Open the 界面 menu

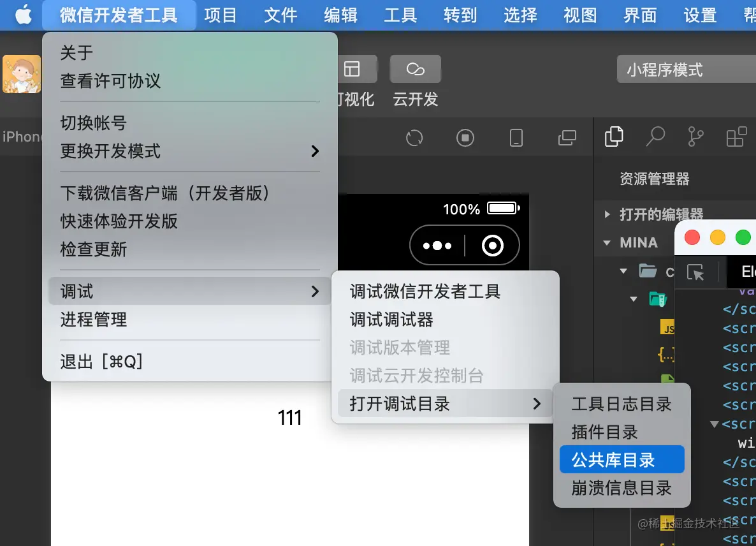pyautogui.click(x=640, y=15)
